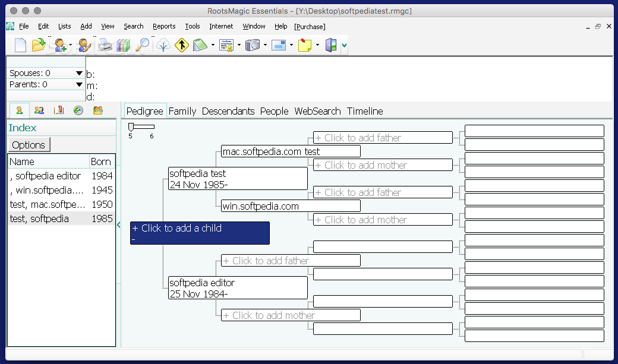
Task: Click the door exit toolbar icon
Action: pos(331,45)
